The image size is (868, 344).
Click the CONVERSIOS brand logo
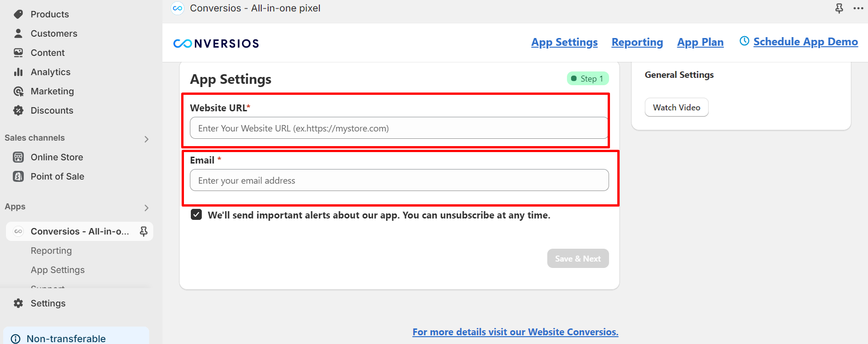point(216,44)
